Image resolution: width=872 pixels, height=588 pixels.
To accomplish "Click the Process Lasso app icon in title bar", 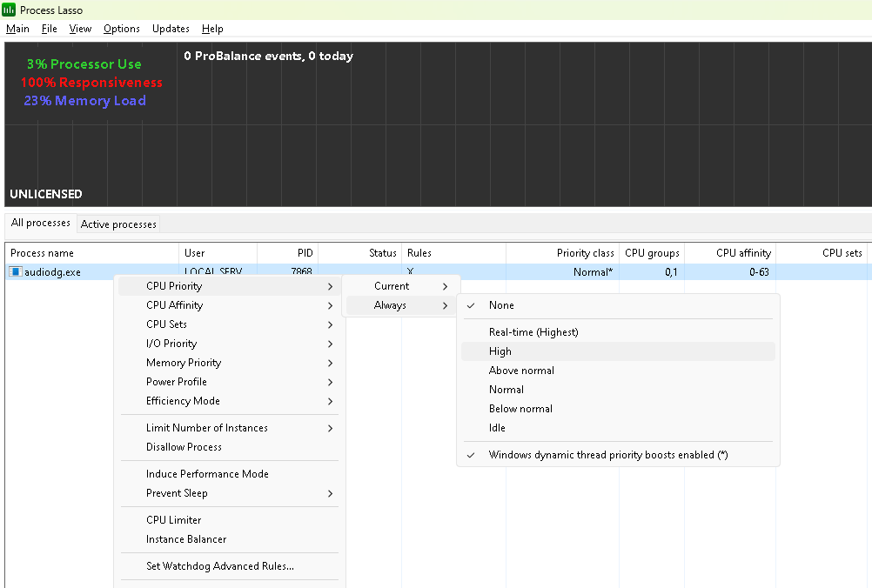I will [9, 10].
